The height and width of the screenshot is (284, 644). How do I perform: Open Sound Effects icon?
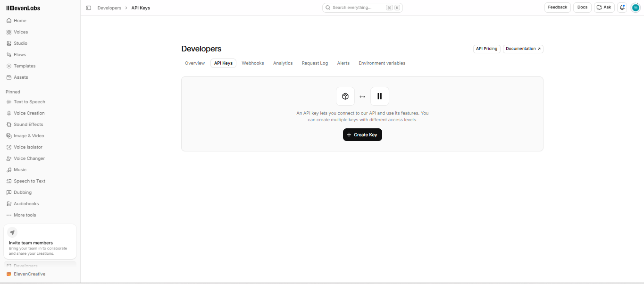(9, 125)
